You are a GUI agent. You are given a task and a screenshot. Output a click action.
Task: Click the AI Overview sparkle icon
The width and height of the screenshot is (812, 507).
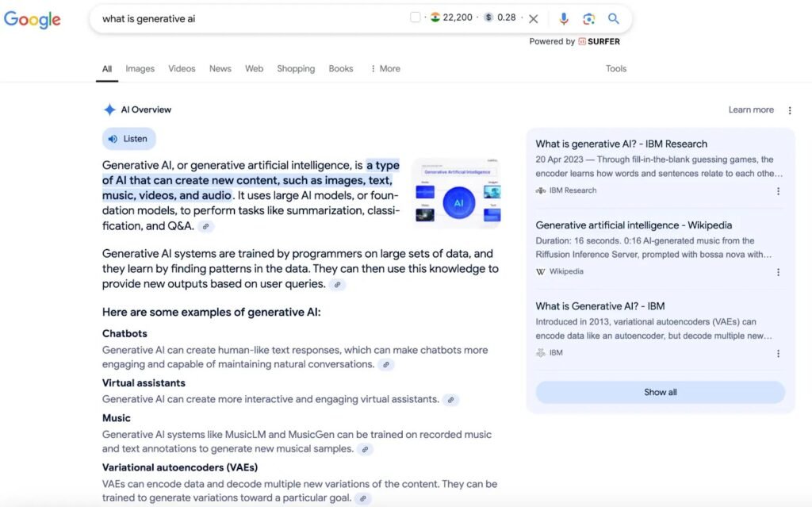pyautogui.click(x=109, y=109)
